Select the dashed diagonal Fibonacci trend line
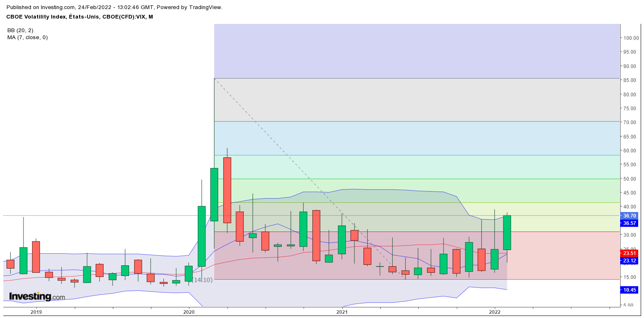This screenshot has width=644, height=318. click(x=309, y=178)
